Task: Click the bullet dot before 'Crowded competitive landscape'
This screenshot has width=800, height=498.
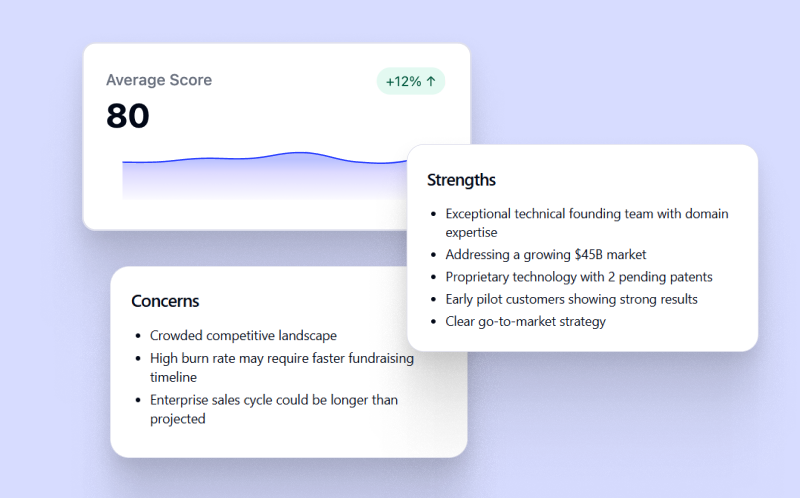Action: pyautogui.click(x=138, y=336)
